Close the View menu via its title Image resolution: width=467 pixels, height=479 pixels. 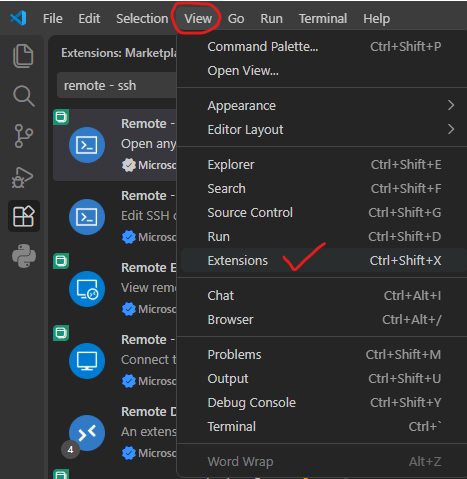[198, 19]
